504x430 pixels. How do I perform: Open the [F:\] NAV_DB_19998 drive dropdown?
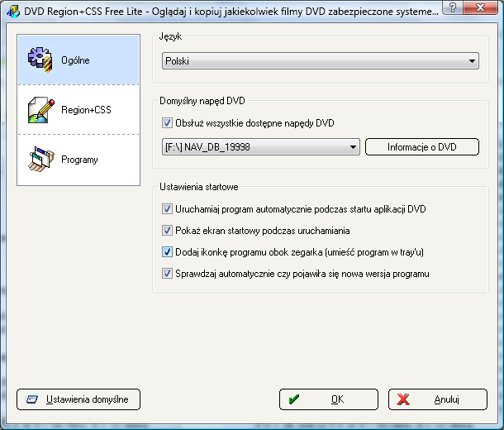pos(261,147)
